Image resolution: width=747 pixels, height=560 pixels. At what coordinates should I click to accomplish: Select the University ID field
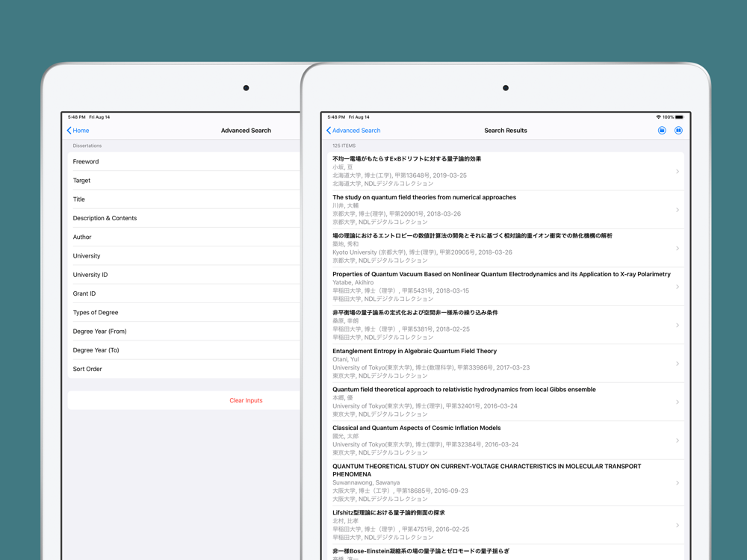tap(185, 275)
